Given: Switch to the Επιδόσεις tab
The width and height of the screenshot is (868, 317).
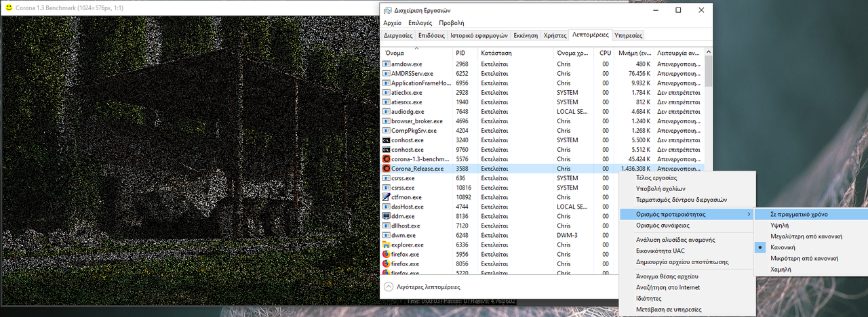Looking at the screenshot, I should (x=431, y=35).
